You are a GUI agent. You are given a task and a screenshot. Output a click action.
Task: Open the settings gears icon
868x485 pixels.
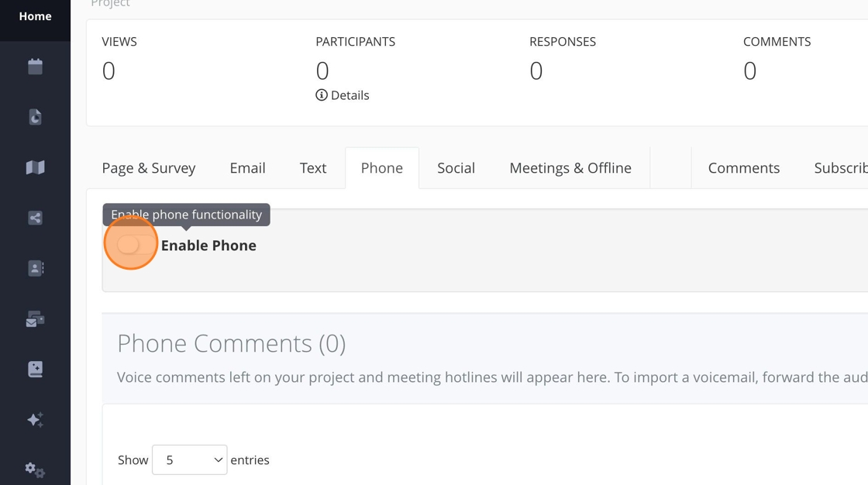[35, 470]
